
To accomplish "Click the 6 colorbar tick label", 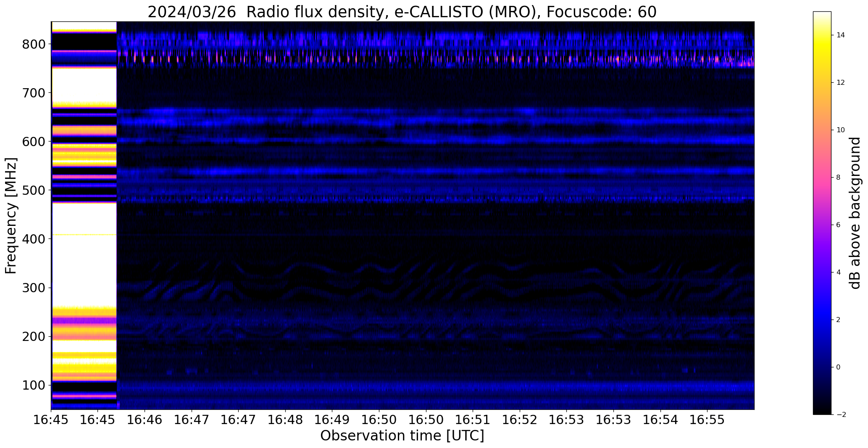I will click(838, 225).
